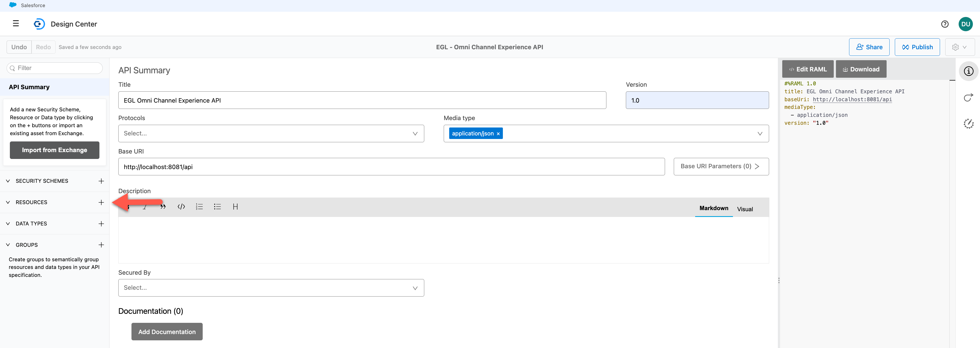Screen dimensions: 980x348
Task: Select API Summary in the sidebar
Action: coord(29,87)
